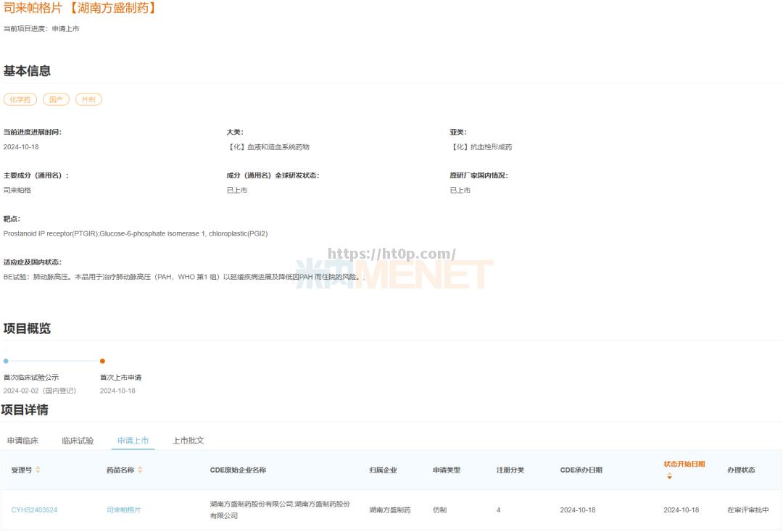The image size is (783, 532).
Task: Click 在审评审批中 status cell
Action: [x=748, y=510]
